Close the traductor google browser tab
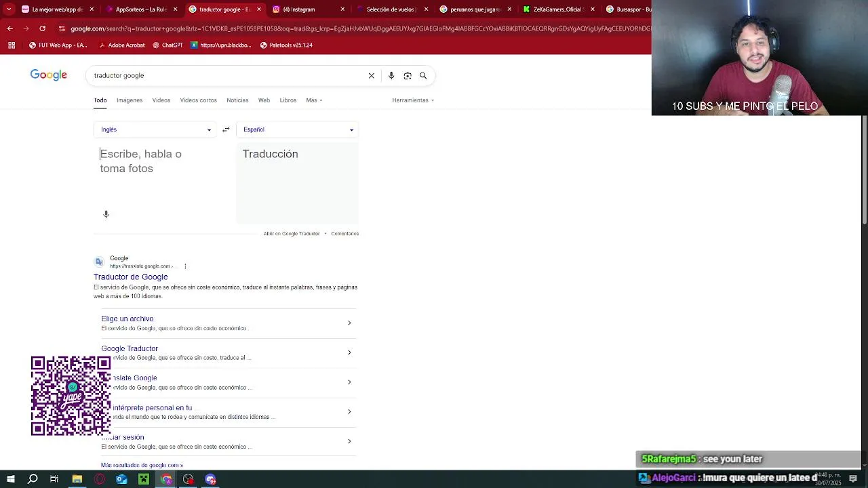868x488 pixels. click(x=258, y=9)
